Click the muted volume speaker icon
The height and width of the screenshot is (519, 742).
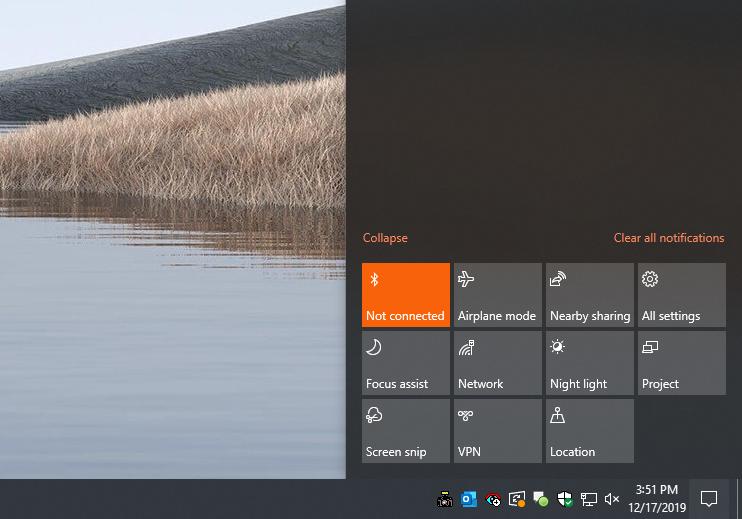(612, 499)
